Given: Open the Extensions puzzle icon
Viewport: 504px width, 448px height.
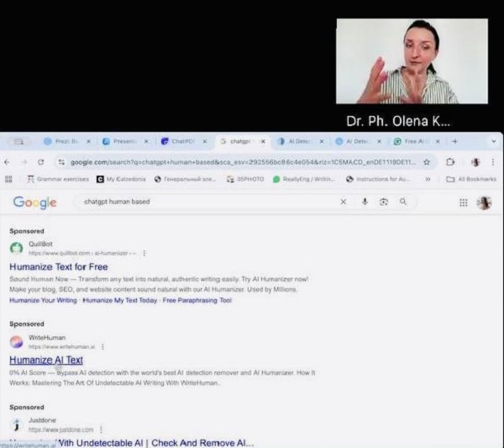Looking at the screenshot, I should click(450, 162).
